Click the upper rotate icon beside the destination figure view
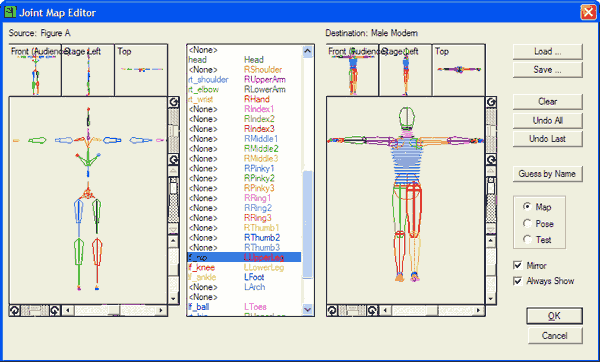600x362 pixels. (491, 102)
